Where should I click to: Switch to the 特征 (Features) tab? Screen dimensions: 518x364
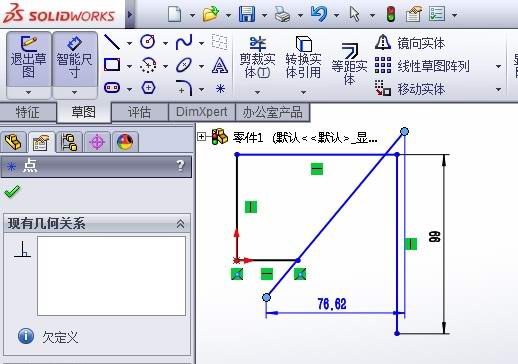click(x=28, y=112)
